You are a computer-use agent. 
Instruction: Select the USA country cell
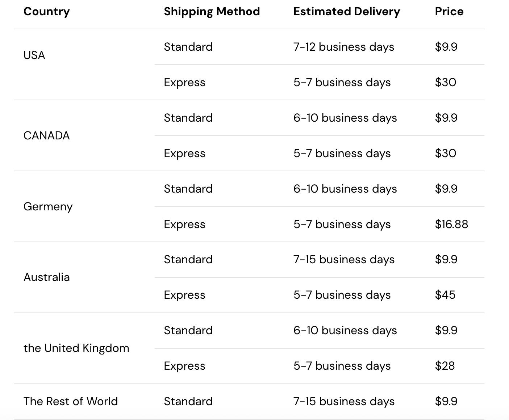[34, 55]
